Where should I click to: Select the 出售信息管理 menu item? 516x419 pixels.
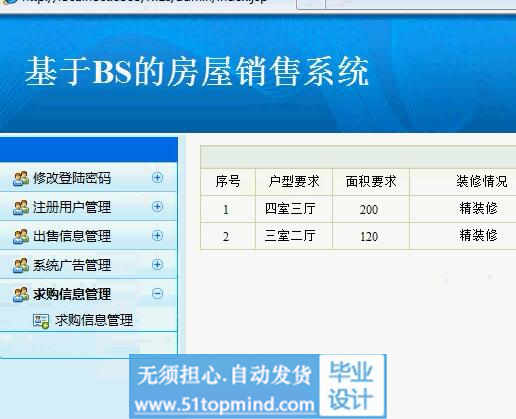click(72, 236)
